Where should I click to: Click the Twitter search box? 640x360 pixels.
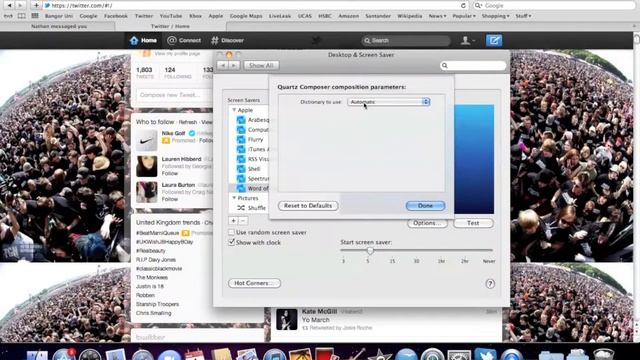(406, 40)
